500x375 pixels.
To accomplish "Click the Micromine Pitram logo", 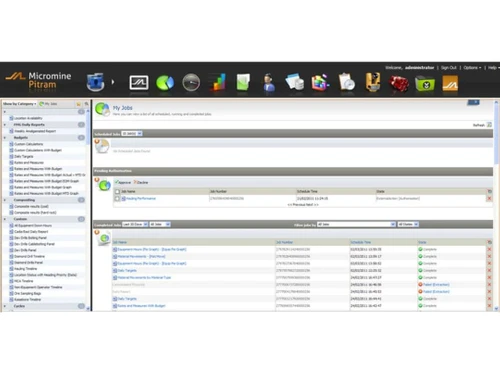I will [x=38, y=81].
